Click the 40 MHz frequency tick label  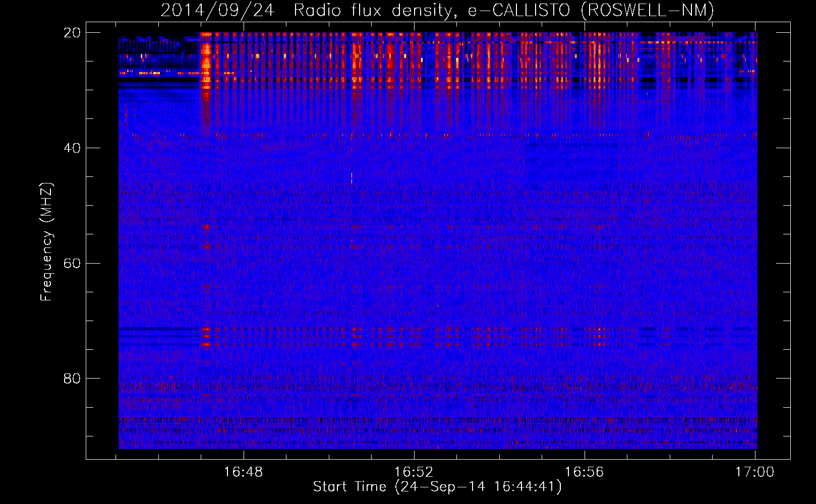coord(72,148)
